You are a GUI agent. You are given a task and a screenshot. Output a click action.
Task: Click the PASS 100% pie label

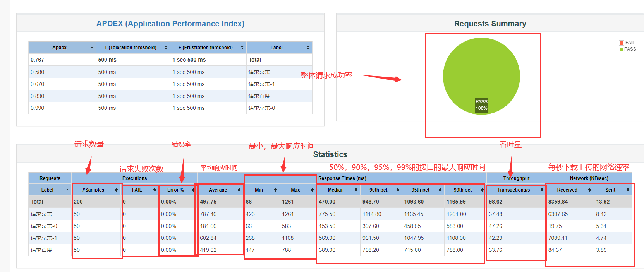(x=481, y=105)
